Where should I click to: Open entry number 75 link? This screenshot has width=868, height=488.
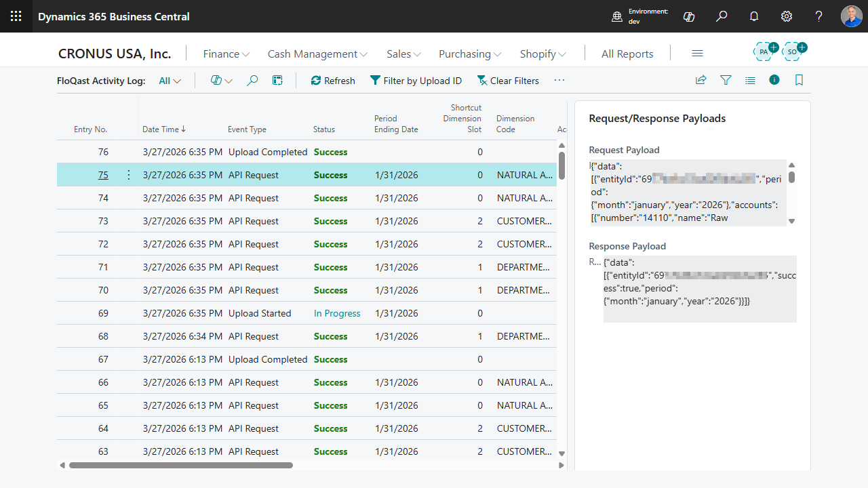[103, 175]
